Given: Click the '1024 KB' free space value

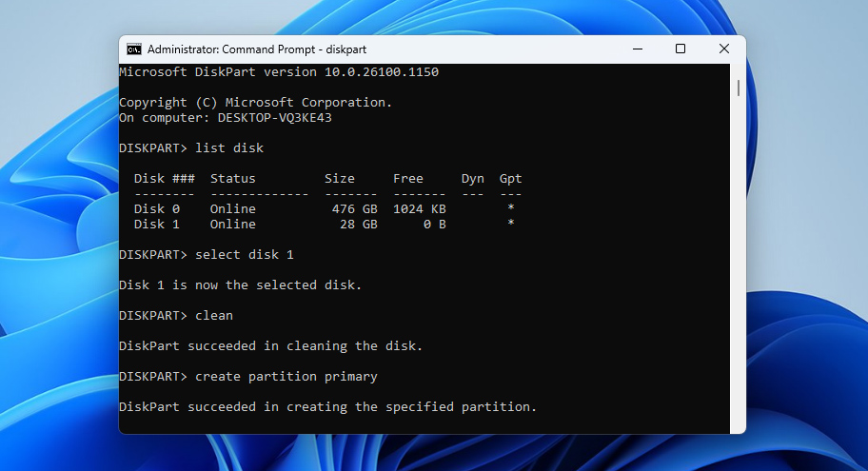Looking at the screenshot, I should [x=420, y=209].
